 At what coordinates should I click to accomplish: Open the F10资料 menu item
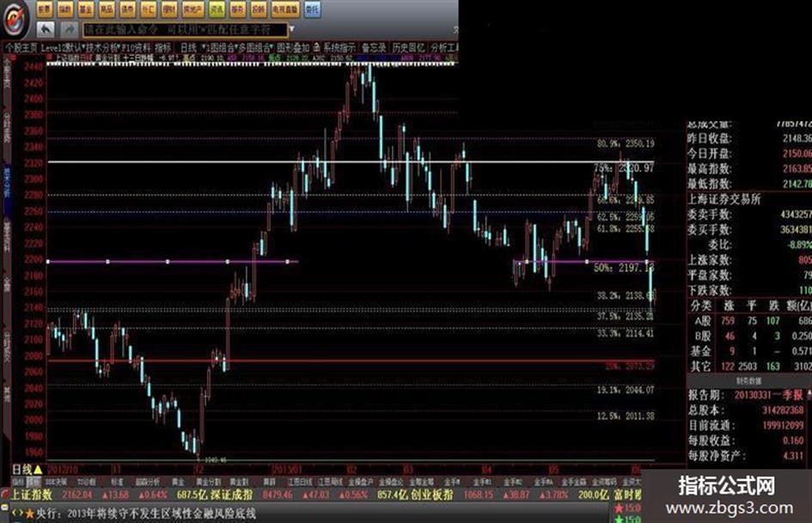[137, 47]
